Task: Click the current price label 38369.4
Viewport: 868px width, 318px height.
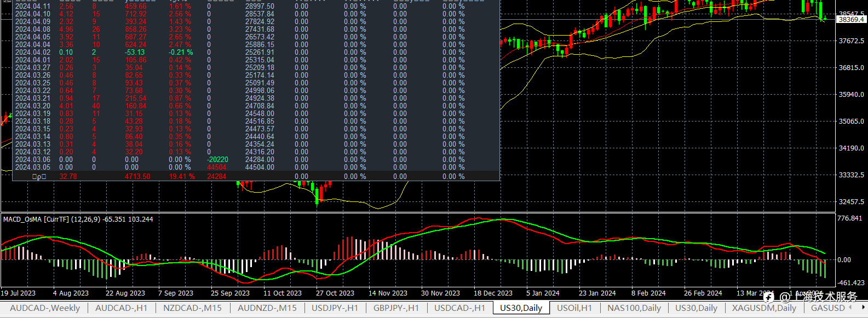Action: (x=852, y=20)
